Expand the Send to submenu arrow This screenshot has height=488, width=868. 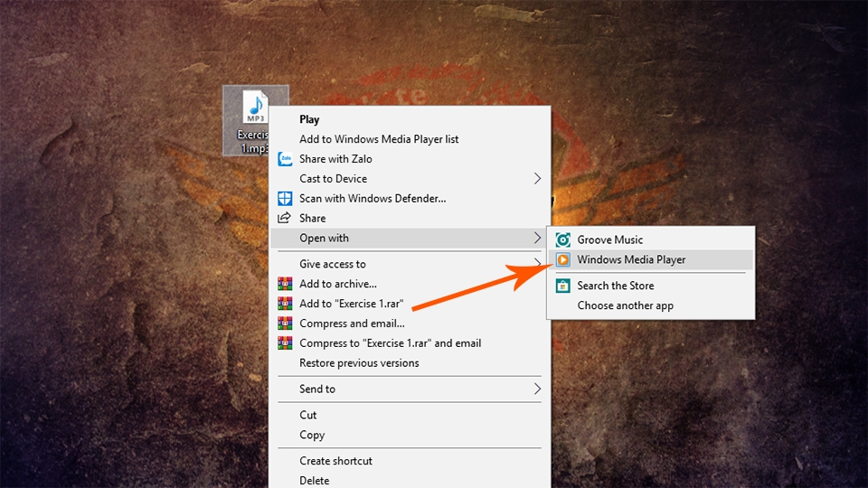pos(537,389)
